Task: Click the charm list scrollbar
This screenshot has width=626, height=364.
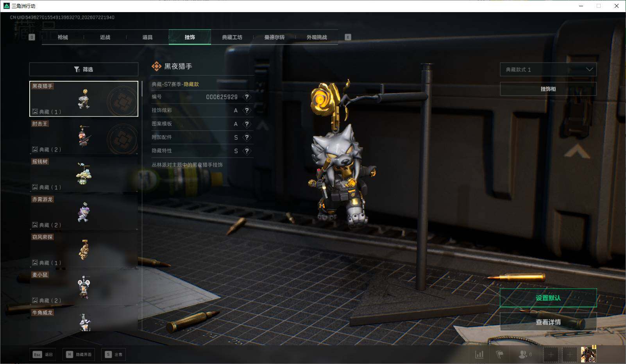Action: 141,89
